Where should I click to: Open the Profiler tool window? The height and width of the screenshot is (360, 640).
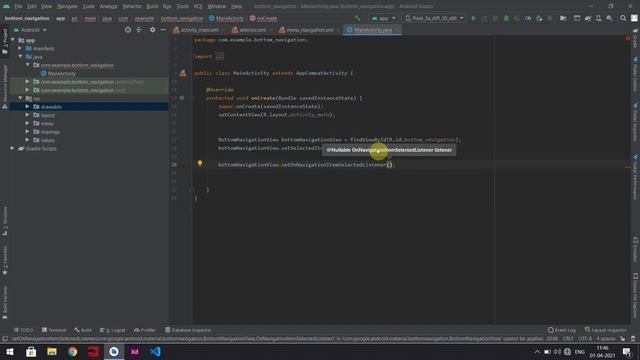145,330
